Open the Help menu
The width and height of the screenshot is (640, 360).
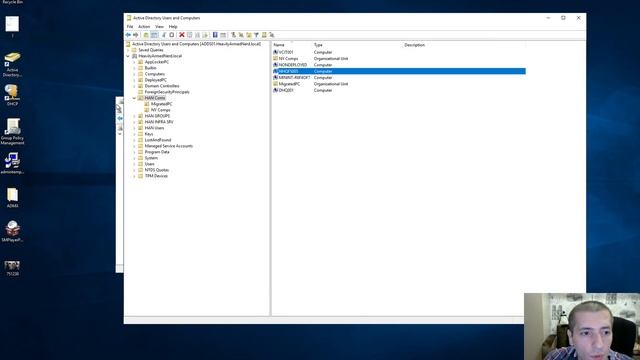tap(173, 27)
